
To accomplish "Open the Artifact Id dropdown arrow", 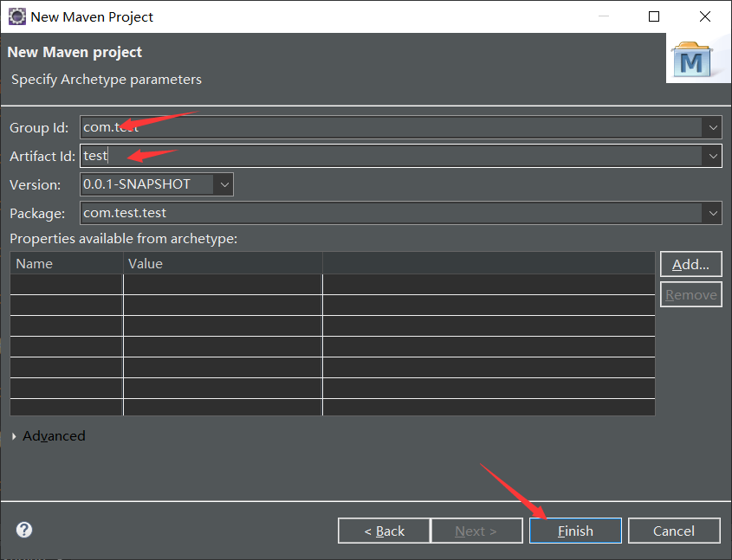I will pos(713,156).
